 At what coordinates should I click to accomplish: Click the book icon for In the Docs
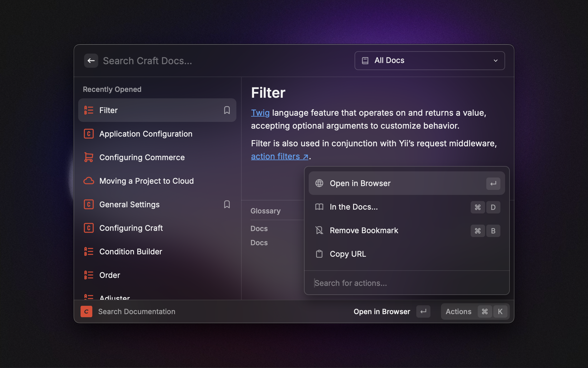[x=319, y=207]
